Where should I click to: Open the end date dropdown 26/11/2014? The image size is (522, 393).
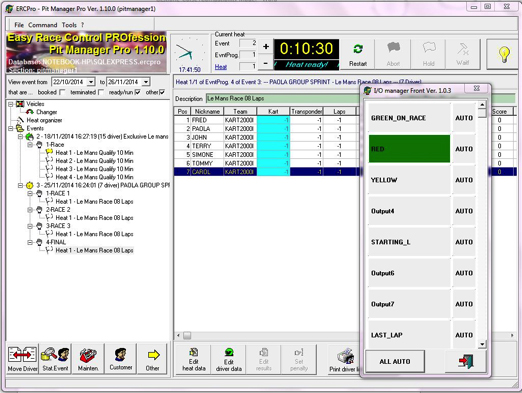pyautogui.click(x=146, y=82)
